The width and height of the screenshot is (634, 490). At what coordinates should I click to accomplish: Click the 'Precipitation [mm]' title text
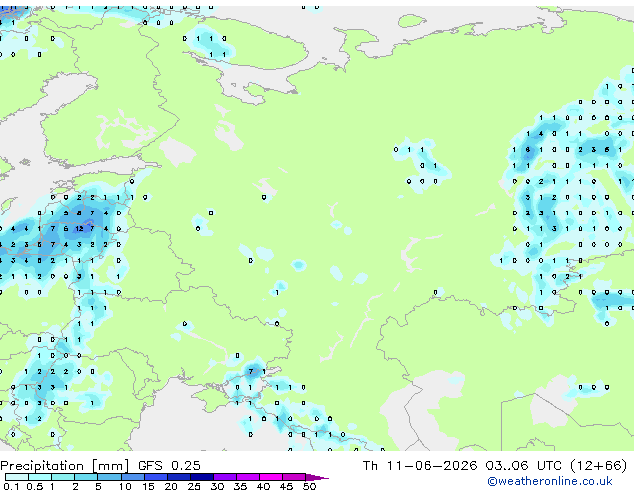pos(65,466)
